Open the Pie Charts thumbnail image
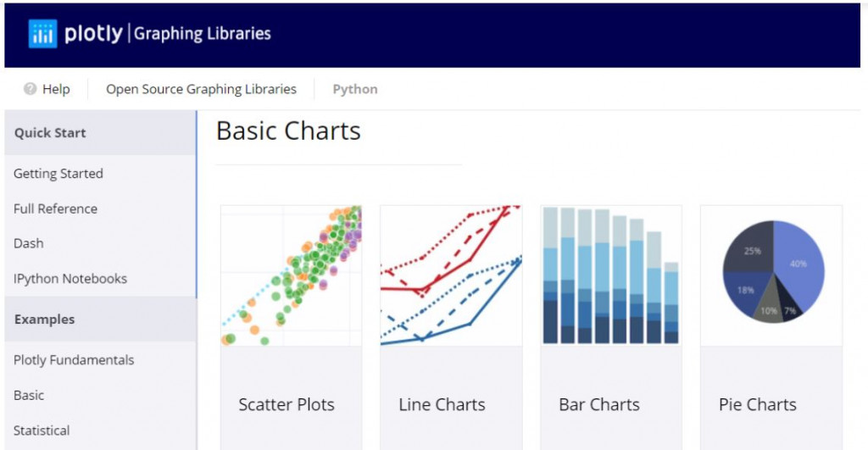The height and width of the screenshot is (450, 868). [771, 275]
